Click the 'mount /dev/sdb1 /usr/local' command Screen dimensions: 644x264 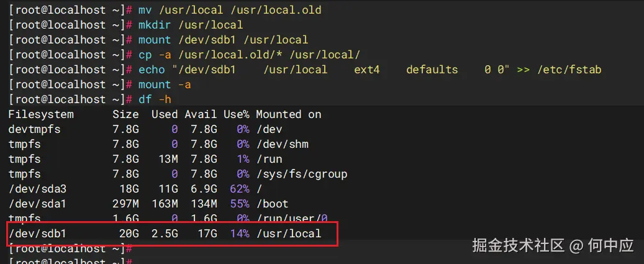point(223,40)
